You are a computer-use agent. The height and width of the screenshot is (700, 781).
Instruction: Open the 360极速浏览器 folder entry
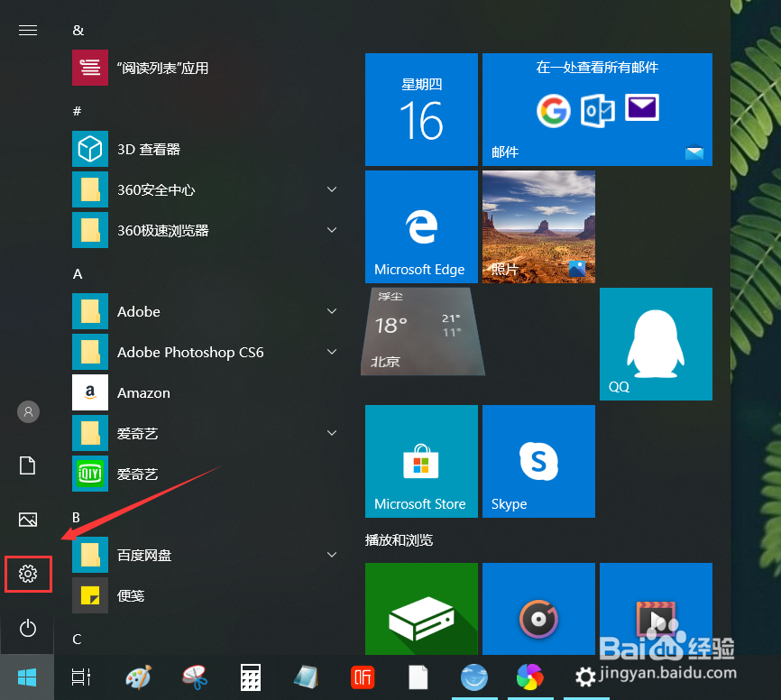point(207,230)
